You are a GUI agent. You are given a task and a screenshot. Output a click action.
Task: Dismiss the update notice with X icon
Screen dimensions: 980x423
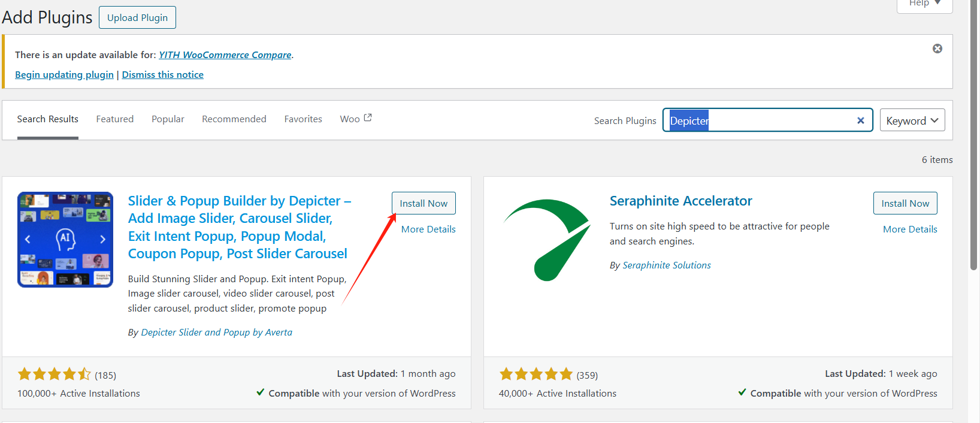pyautogui.click(x=937, y=49)
